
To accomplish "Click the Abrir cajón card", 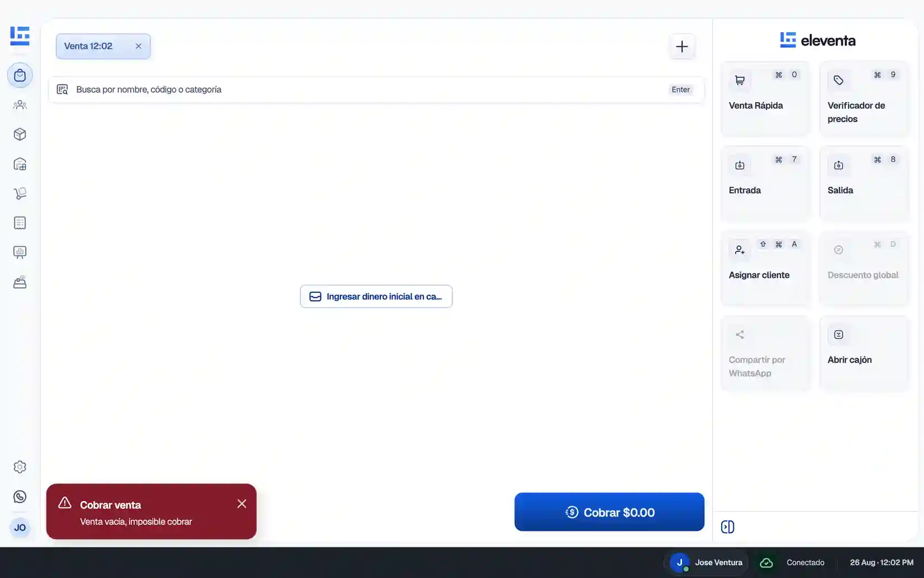I will coord(864,353).
